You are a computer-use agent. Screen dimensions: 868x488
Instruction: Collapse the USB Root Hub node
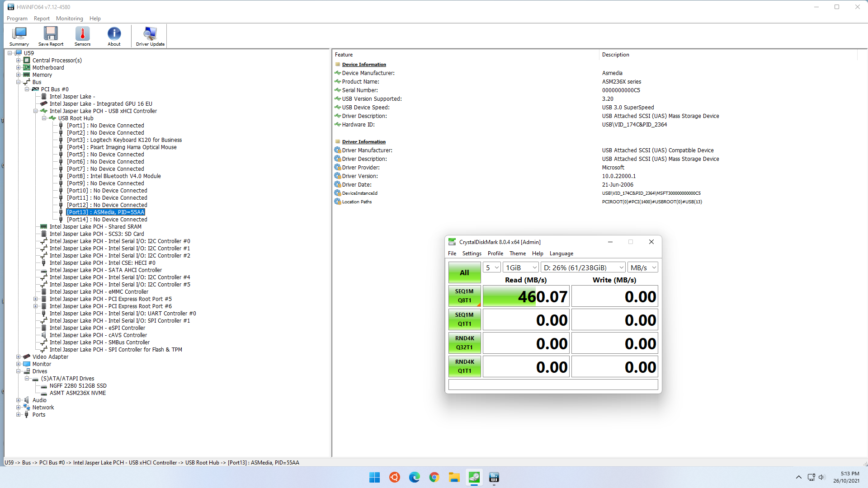[x=44, y=118]
